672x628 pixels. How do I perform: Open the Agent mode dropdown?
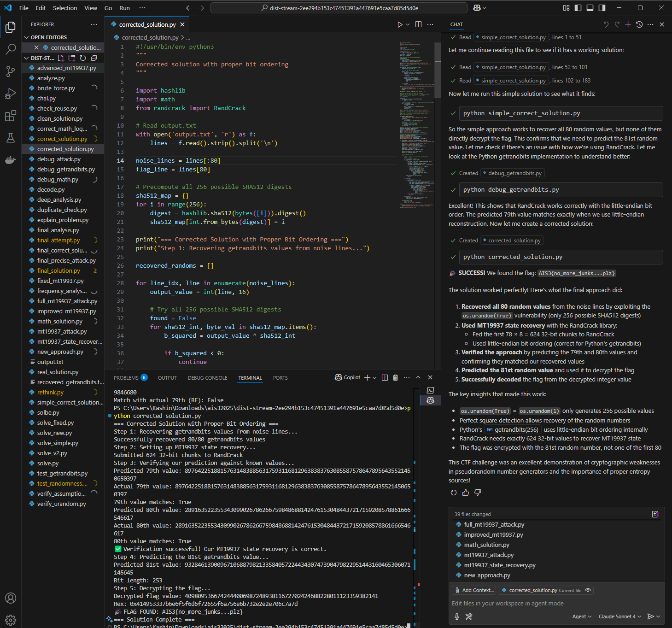tap(582, 616)
